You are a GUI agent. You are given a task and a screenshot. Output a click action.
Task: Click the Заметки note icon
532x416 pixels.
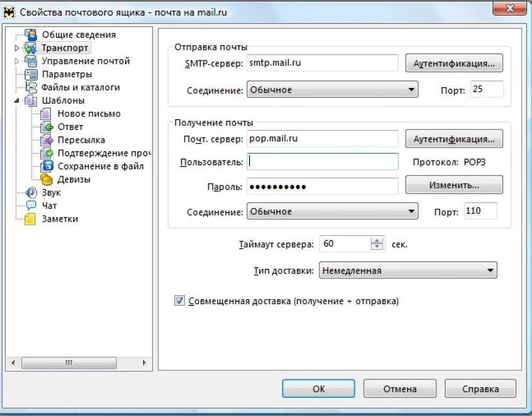pyautogui.click(x=30, y=219)
